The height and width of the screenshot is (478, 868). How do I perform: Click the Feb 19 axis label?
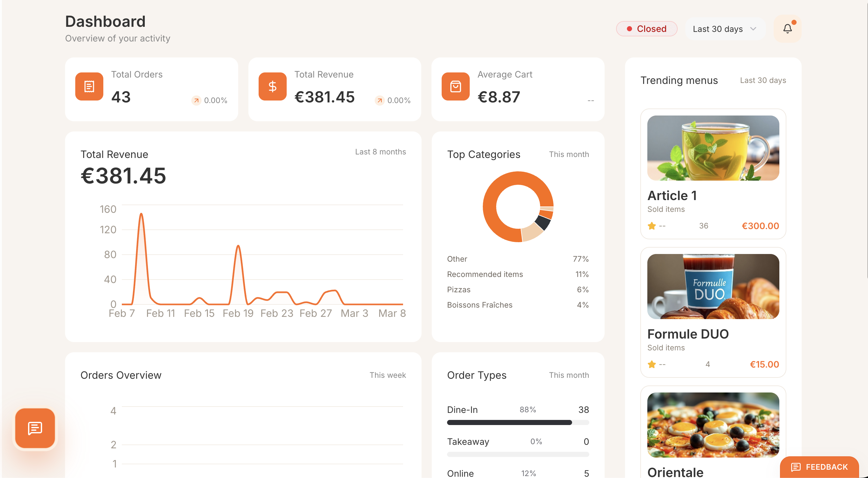[x=238, y=313]
